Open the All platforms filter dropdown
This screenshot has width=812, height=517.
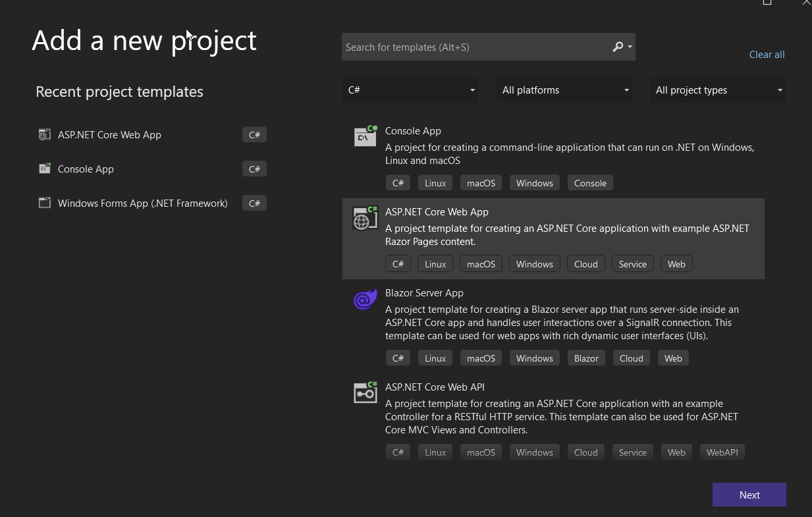point(564,90)
